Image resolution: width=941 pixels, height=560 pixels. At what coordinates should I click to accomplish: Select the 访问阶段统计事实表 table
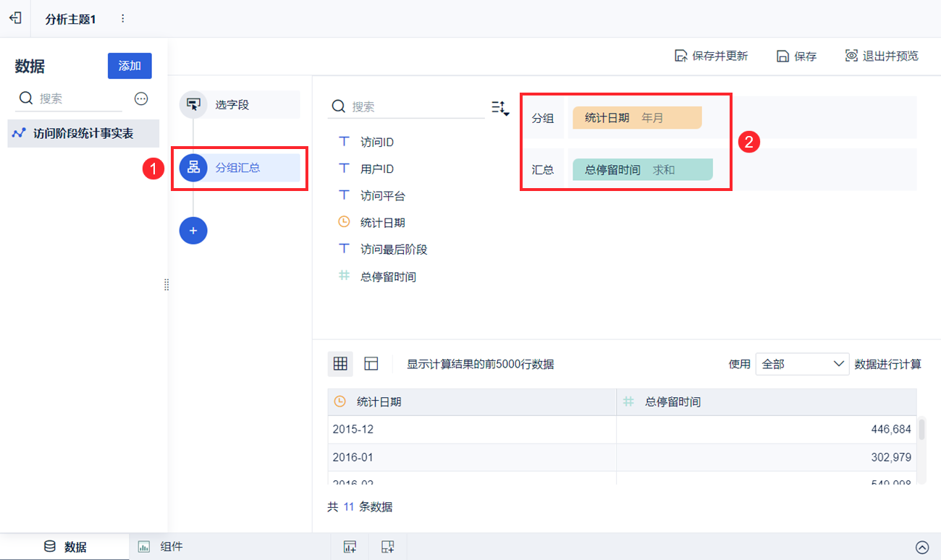point(83,134)
